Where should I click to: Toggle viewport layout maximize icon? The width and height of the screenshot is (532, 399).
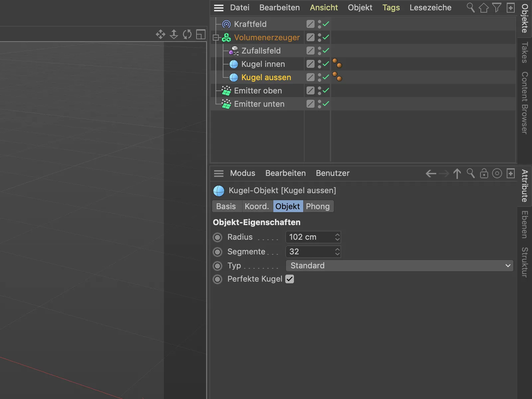(x=201, y=34)
